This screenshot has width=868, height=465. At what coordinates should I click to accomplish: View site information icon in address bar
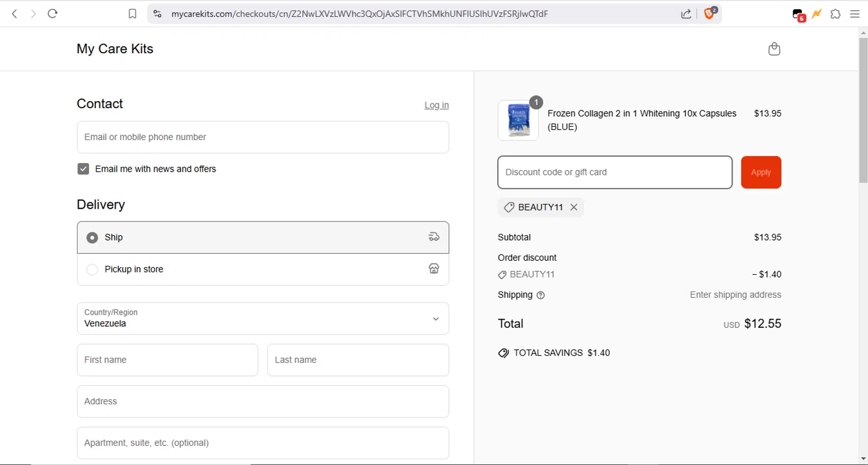[157, 14]
